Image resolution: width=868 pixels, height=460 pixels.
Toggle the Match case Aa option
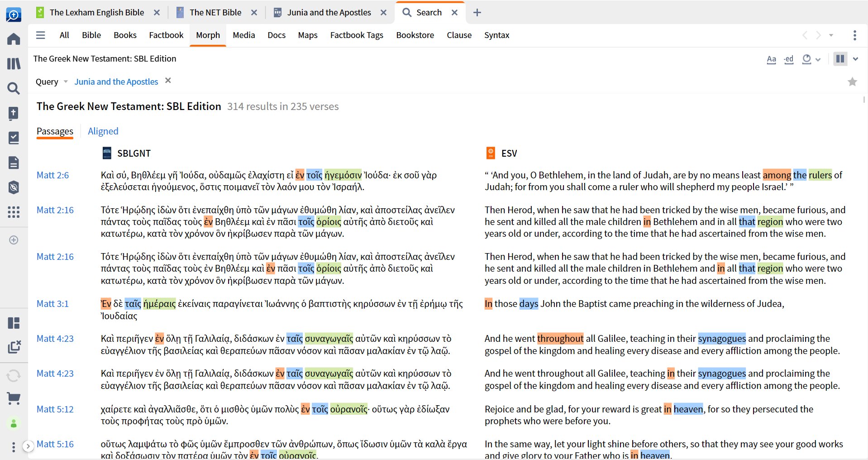coord(771,59)
